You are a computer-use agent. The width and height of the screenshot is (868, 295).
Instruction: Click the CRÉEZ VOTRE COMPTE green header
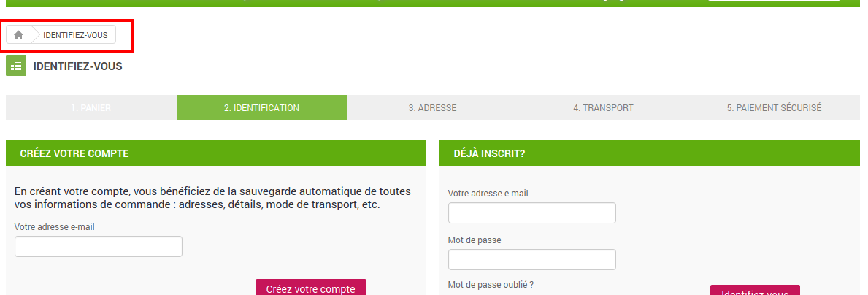tap(216, 153)
